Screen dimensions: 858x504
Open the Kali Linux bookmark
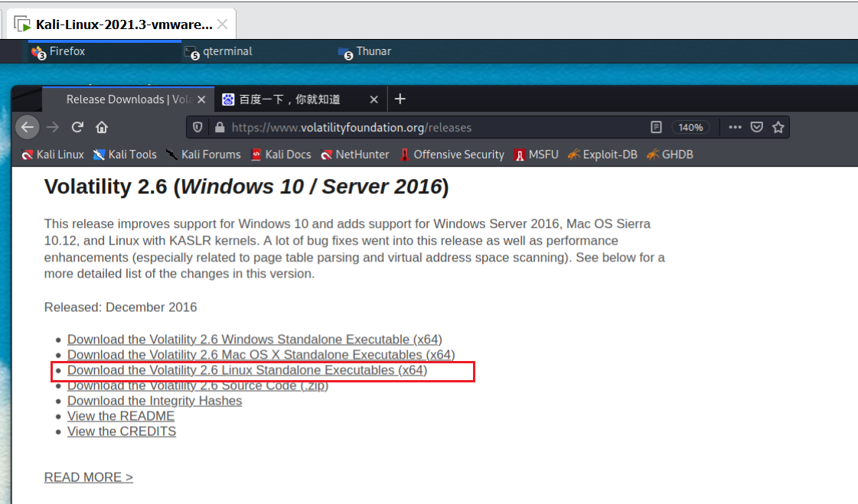pyautogui.click(x=53, y=154)
